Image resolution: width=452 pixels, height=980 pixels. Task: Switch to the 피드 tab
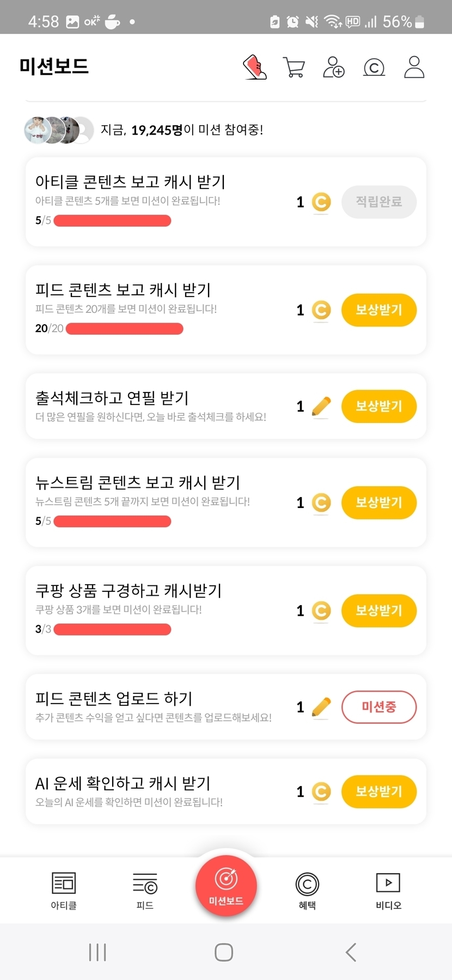(x=145, y=890)
